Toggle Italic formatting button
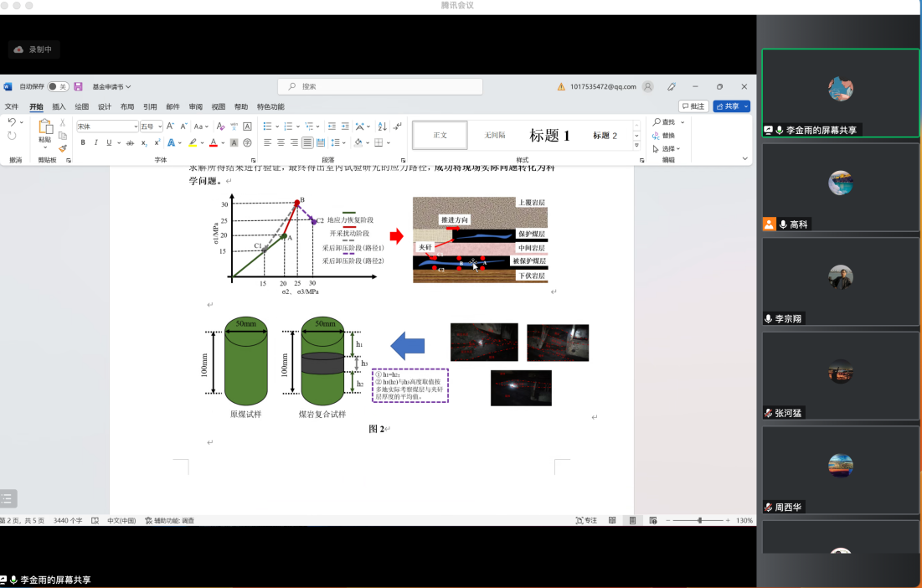The image size is (922, 588). 95,143
